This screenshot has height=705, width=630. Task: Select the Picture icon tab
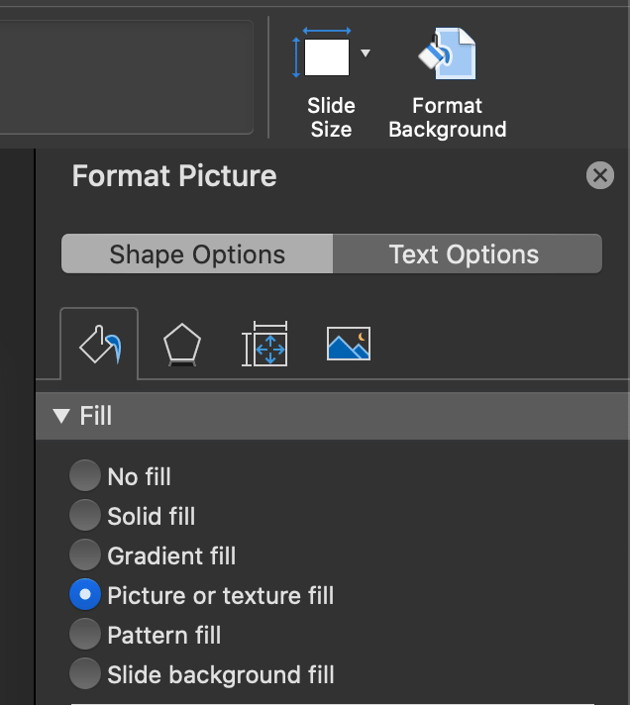click(348, 345)
